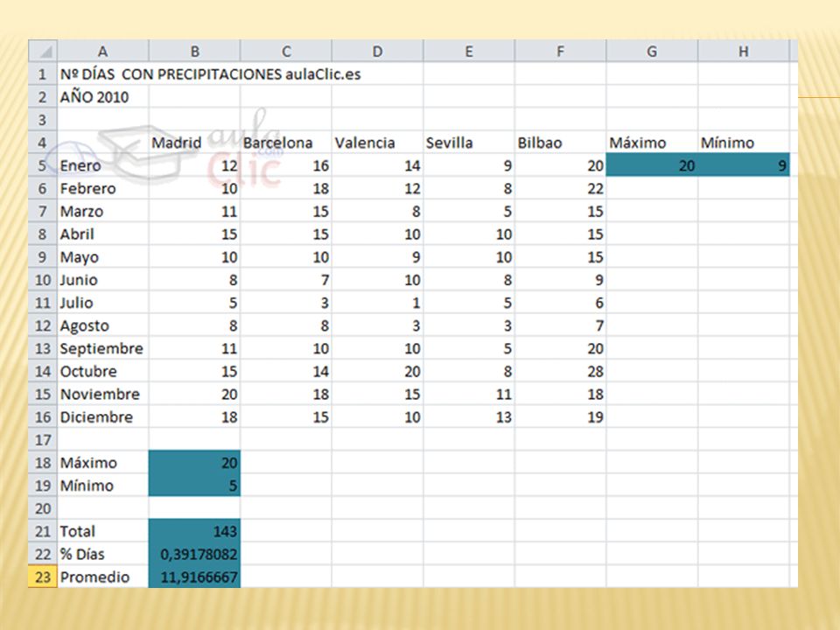The image size is (840, 630).
Task: Click highlighted Máximo value 20 in B18
Action: [x=194, y=463]
